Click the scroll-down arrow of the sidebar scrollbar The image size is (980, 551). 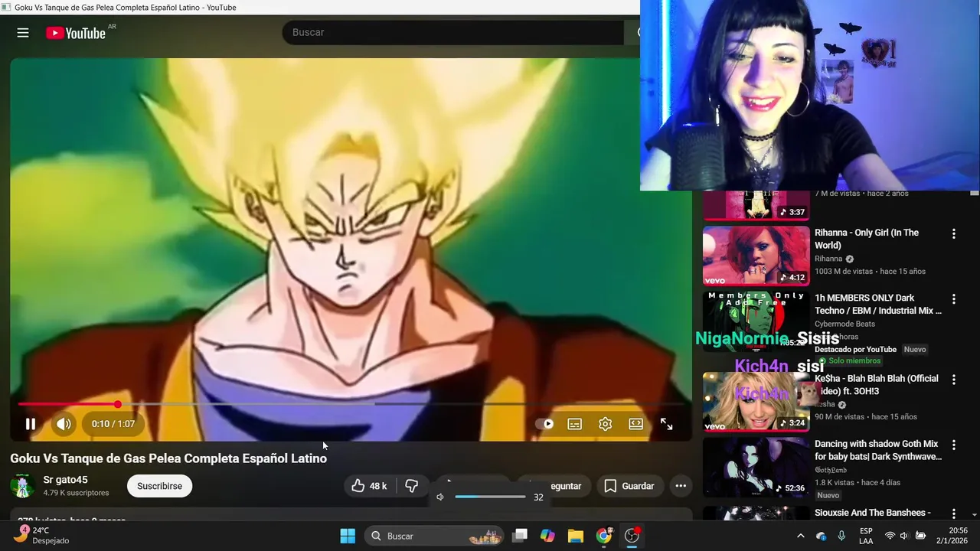tap(975, 516)
